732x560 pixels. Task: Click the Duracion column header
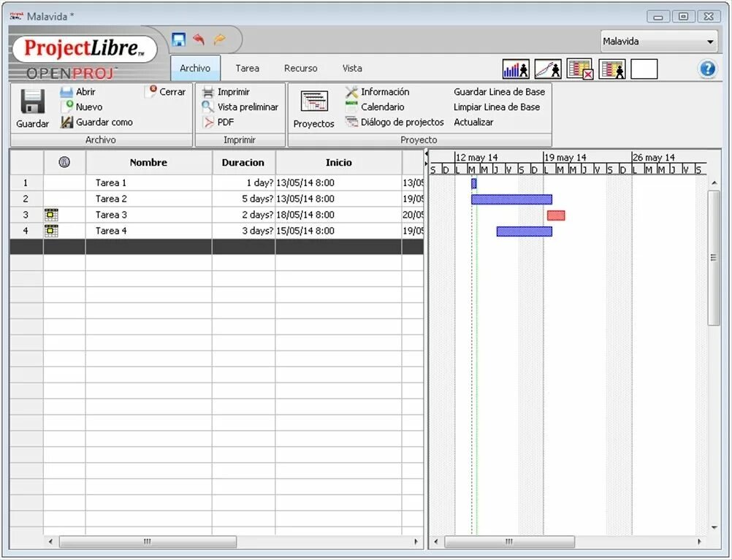(243, 162)
